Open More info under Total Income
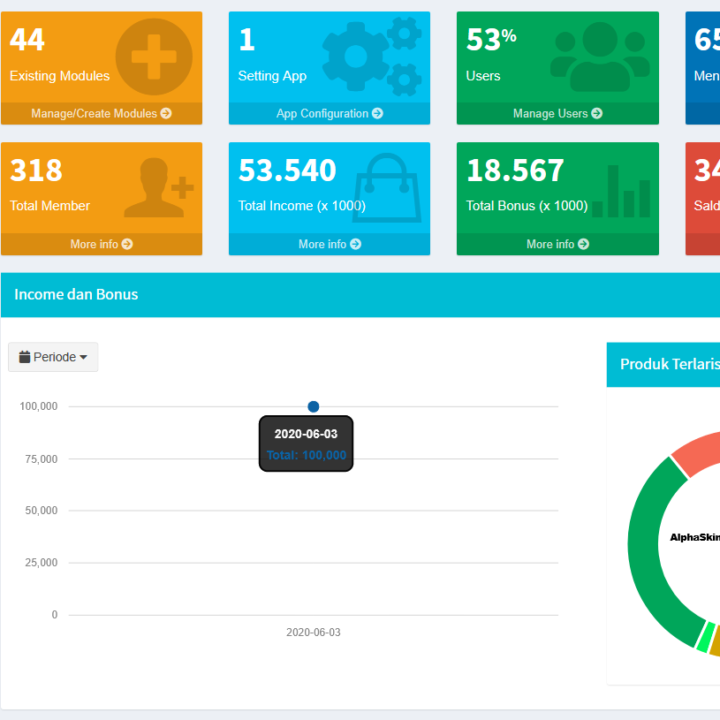 click(x=329, y=244)
